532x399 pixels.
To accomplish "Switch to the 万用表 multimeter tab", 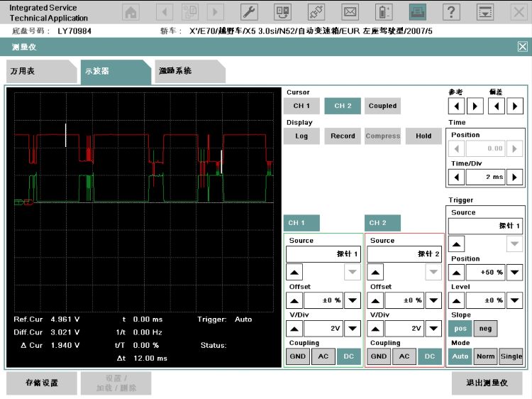I will point(41,71).
